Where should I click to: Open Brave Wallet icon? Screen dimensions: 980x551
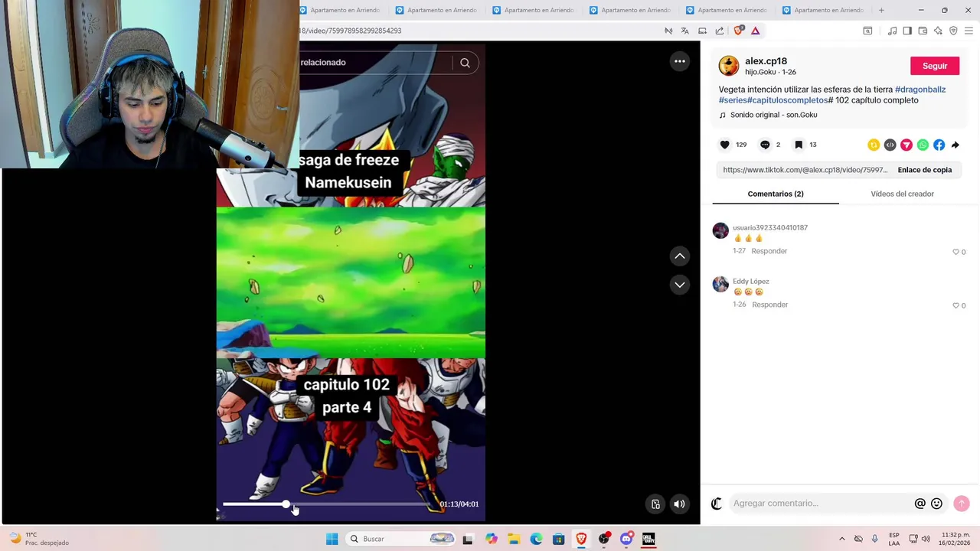coord(923,31)
